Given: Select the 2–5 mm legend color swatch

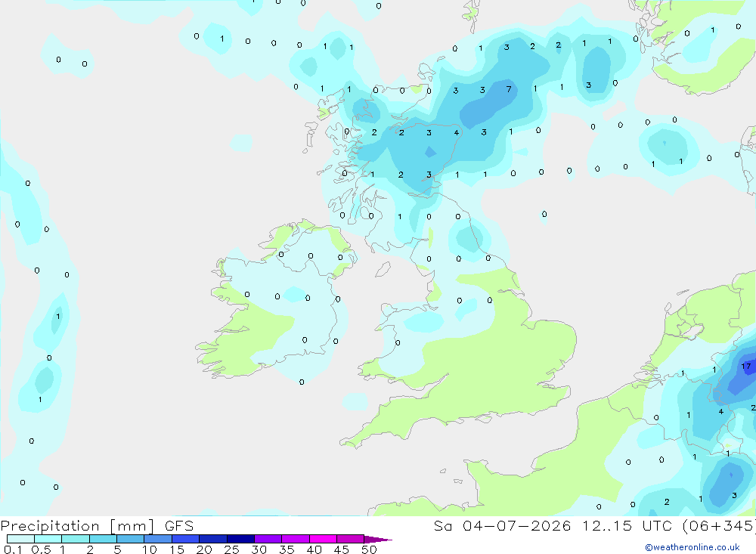Looking at the screenshot, I should pos(103,539).
